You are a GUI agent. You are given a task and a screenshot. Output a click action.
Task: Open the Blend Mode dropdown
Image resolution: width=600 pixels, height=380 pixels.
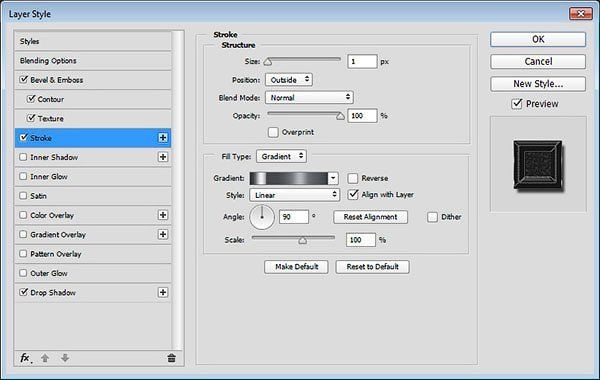(x=309, y=98)
